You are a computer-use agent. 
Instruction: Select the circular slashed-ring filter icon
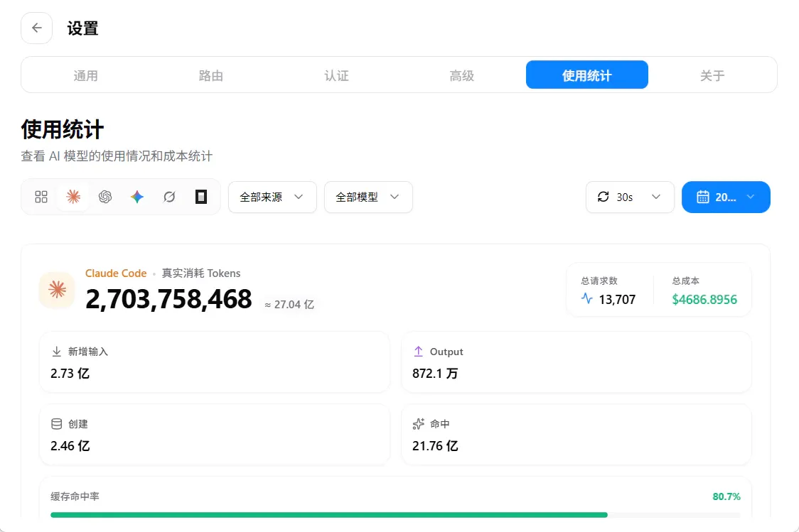pos(169,197)
